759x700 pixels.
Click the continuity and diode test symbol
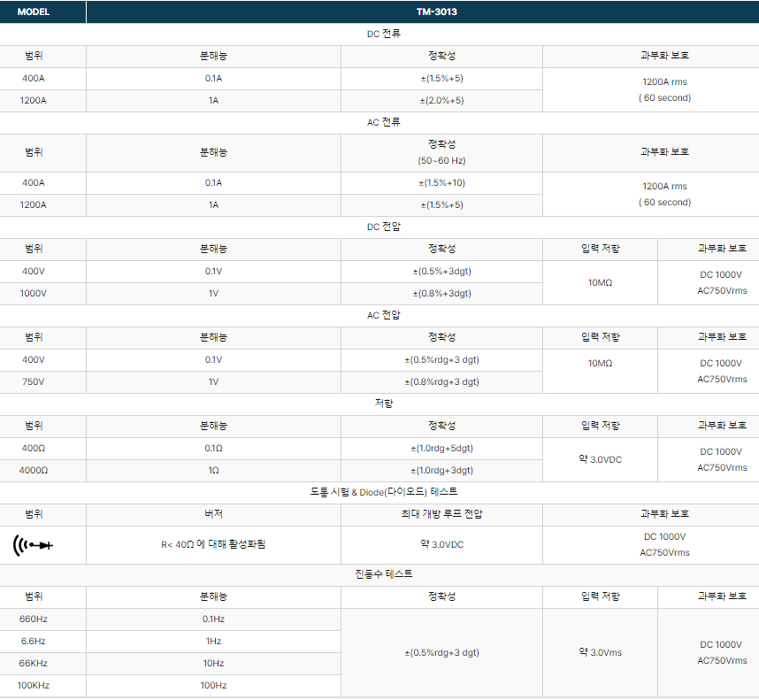[x=34, y=544]
